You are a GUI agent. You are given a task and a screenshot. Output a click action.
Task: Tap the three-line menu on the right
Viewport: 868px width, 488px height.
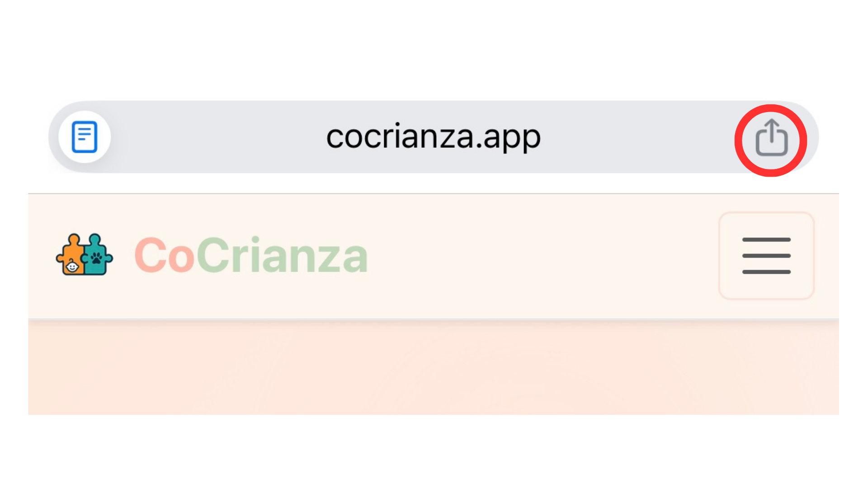766,256
